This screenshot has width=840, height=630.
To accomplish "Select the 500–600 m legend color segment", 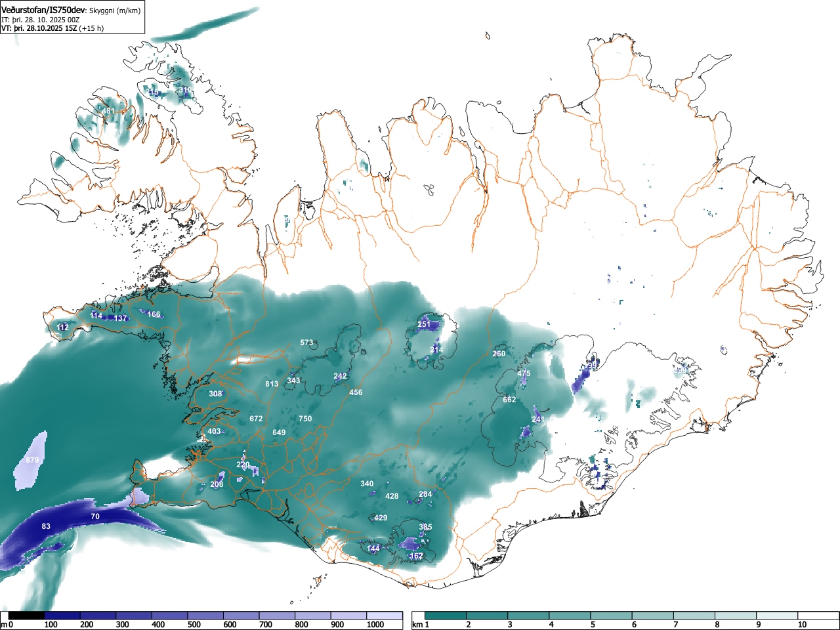I will point(205,616).
